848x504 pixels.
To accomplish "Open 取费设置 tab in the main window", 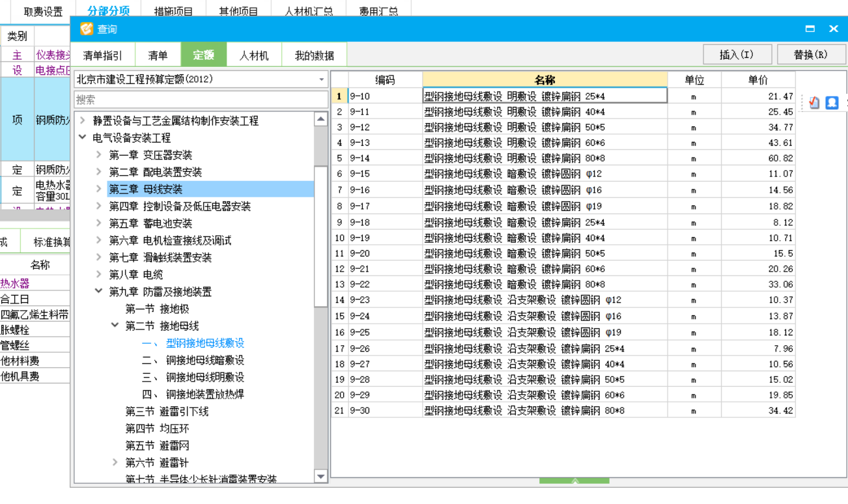I will 43,11.
